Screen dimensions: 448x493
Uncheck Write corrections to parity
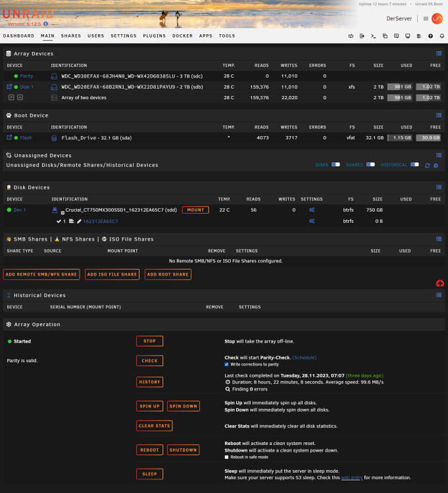[x=226, y=364]
